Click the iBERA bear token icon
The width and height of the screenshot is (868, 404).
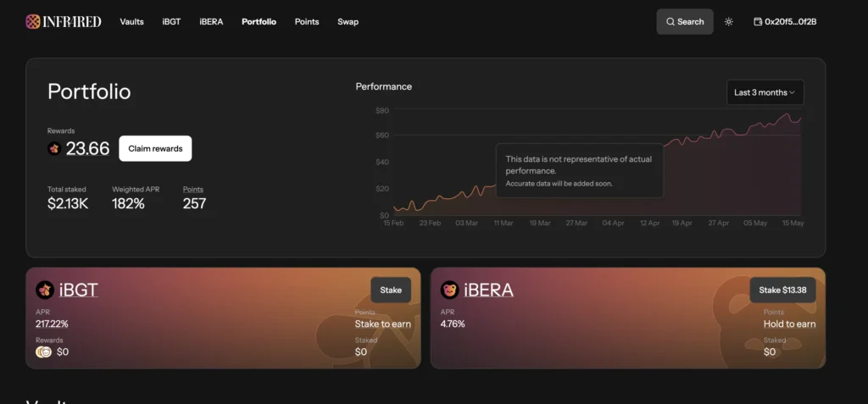pos(449,290)
